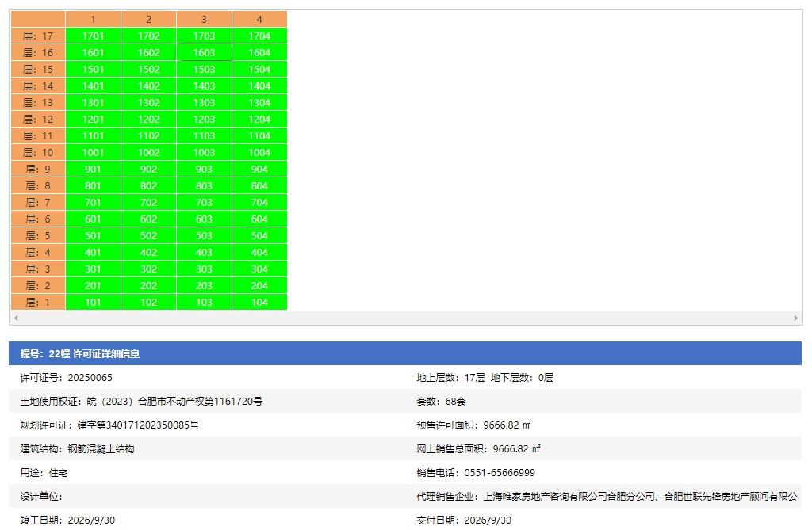The height and width of the screenshot is (530, 812).
Task: Select unit 1402
Action: [x=148, y=86]
